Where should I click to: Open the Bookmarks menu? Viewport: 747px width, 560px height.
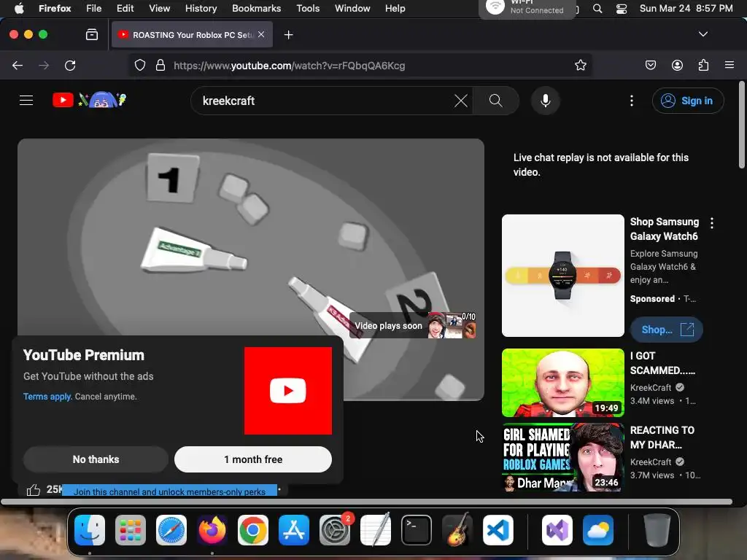(256, 8)
